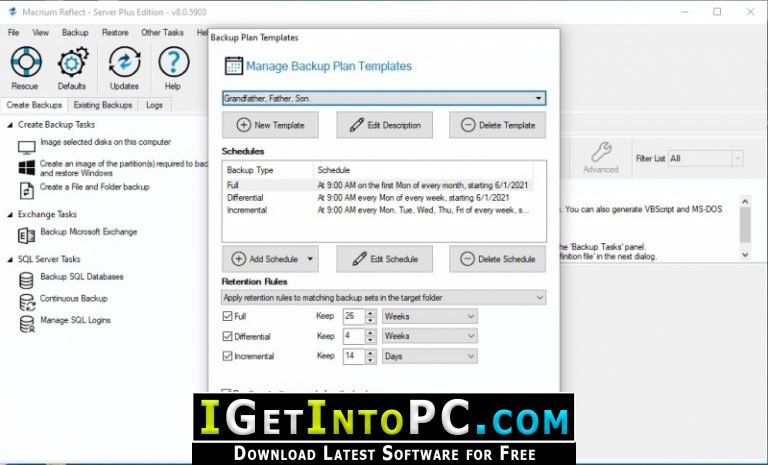Switch to the Logs tab
This screenshot has height=465, width=768.
click(154, 105)
